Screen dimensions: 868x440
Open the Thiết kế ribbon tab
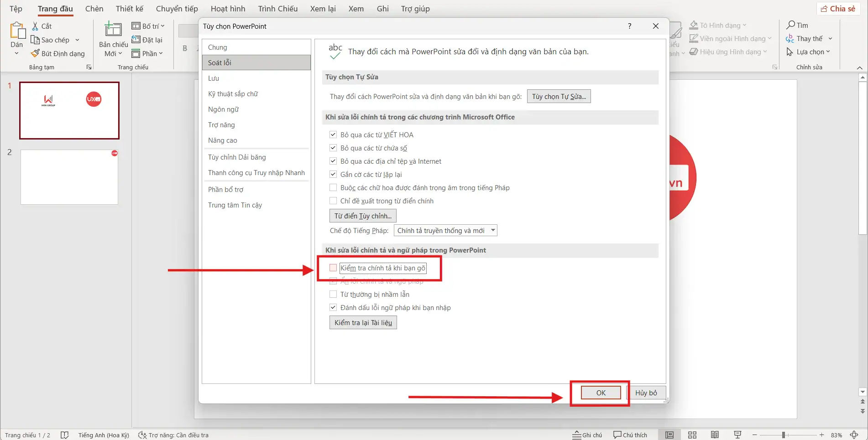129,9
